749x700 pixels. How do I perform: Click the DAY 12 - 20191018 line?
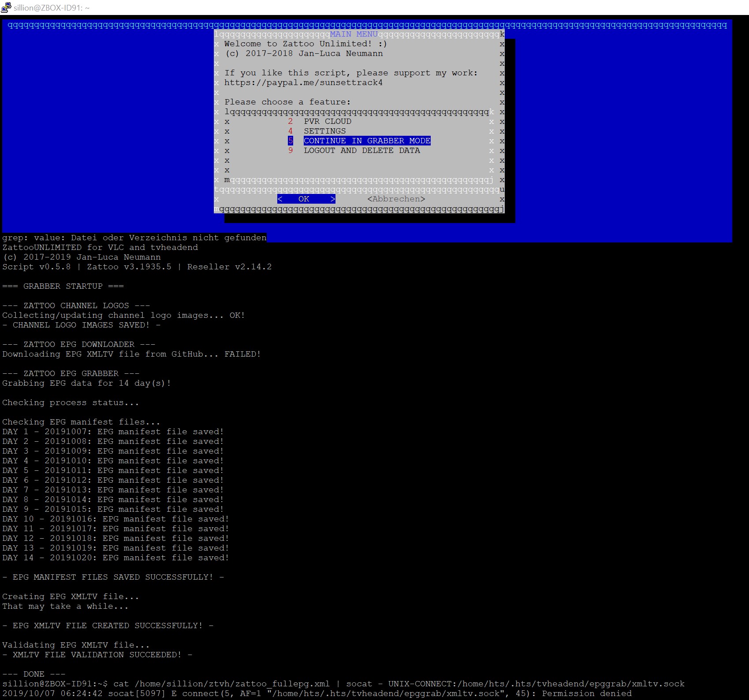click(116, 539)
